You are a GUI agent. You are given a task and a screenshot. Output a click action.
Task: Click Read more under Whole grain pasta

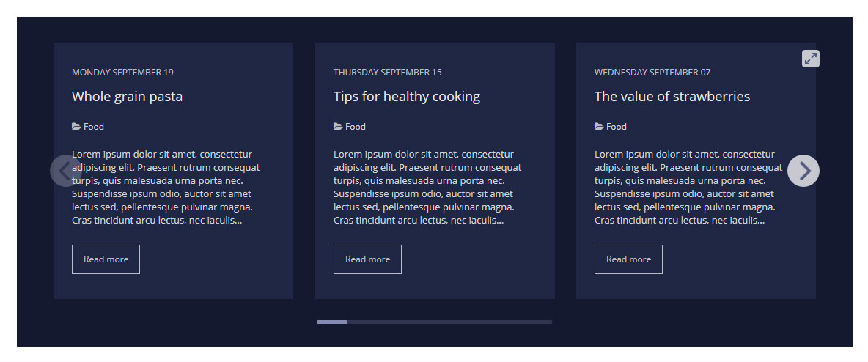click(x=106, y=259)
